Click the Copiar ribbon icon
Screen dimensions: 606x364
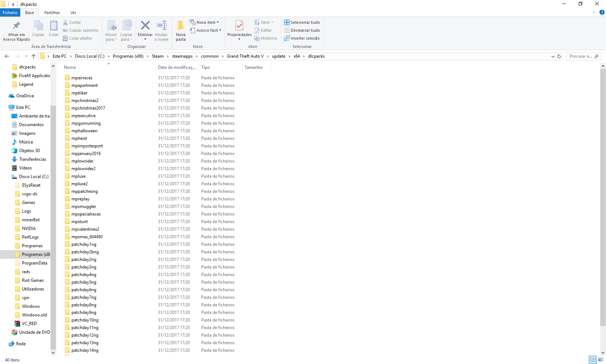(x=38, y=26)
